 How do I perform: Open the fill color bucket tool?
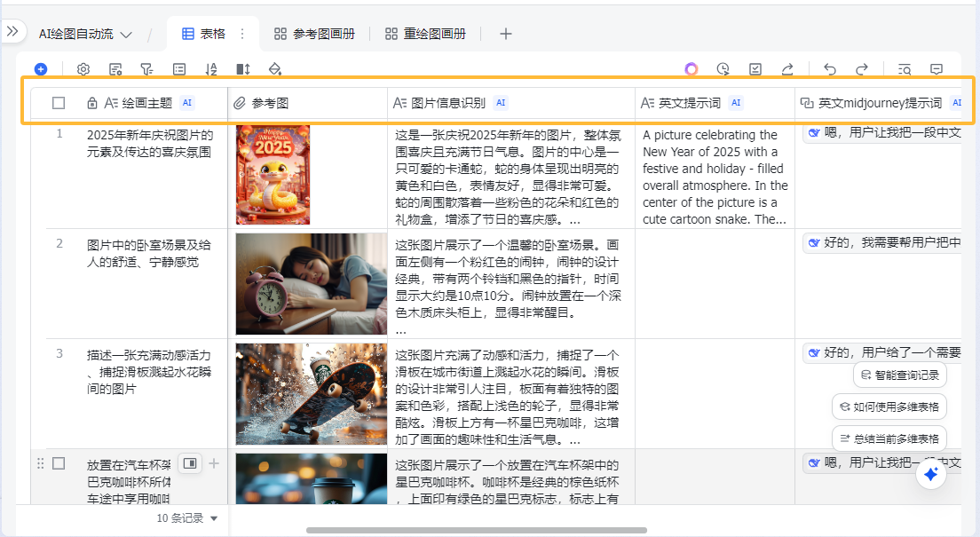point(275,69)
